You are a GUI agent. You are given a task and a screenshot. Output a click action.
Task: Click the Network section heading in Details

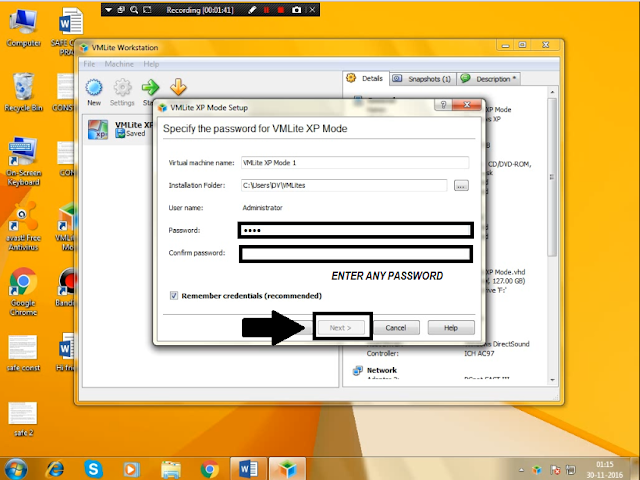pos(382,370)
